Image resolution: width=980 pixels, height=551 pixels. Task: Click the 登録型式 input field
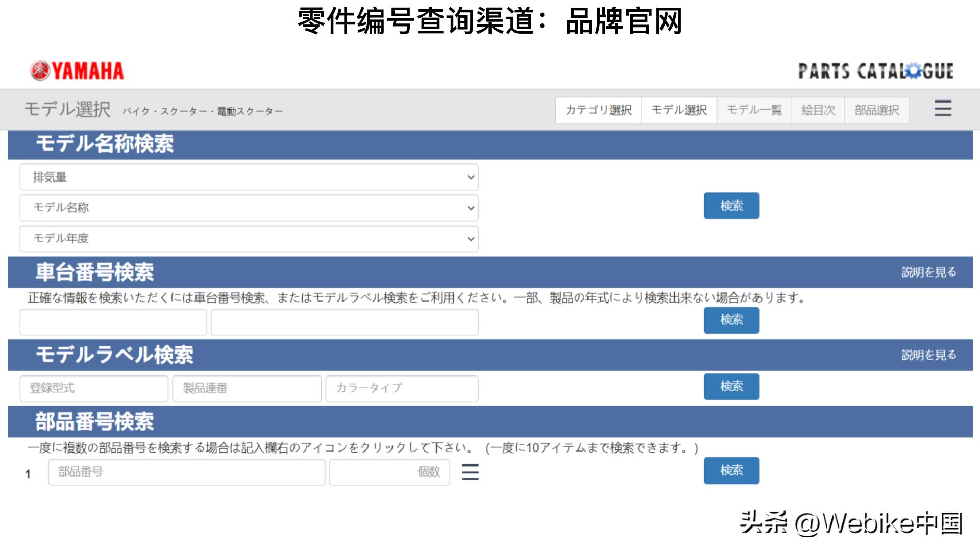click(x=94, y=388)
